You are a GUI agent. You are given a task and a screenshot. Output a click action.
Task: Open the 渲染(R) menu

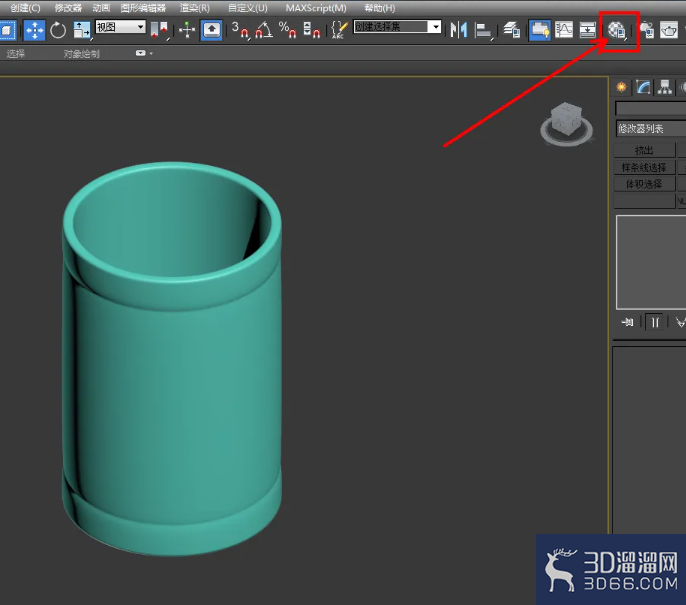coord(195,8)
